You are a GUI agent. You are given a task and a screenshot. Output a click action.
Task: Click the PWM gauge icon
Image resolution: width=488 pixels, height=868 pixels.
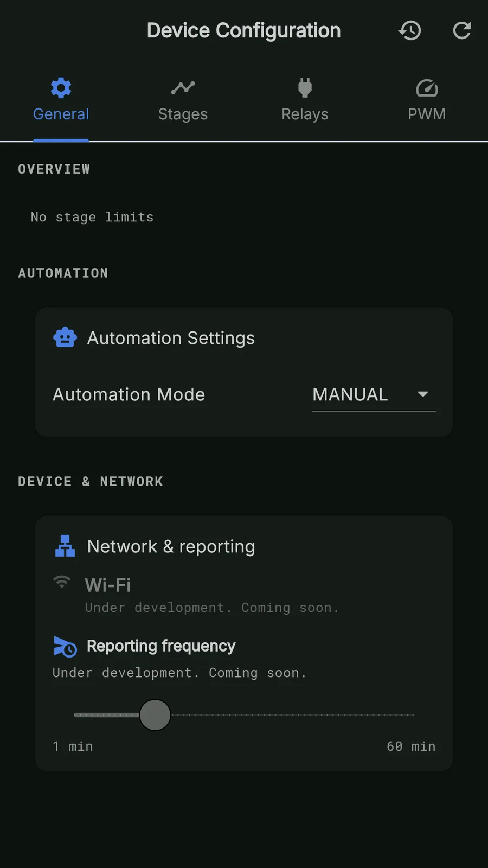tap(427, 88)
